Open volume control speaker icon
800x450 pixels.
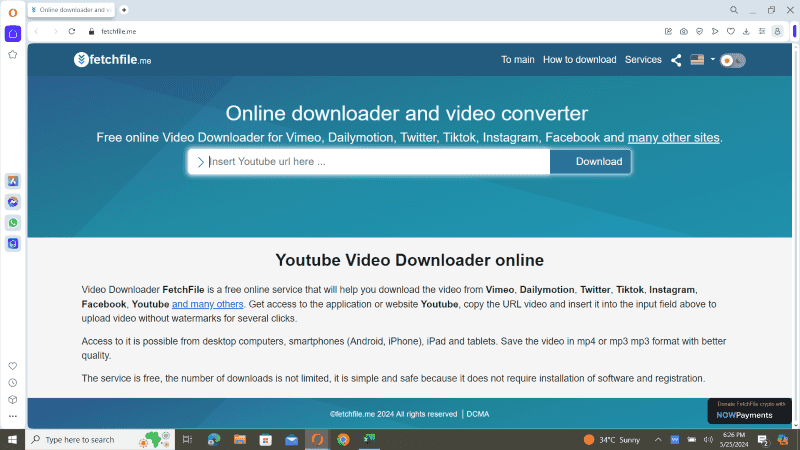pos(708,439)
